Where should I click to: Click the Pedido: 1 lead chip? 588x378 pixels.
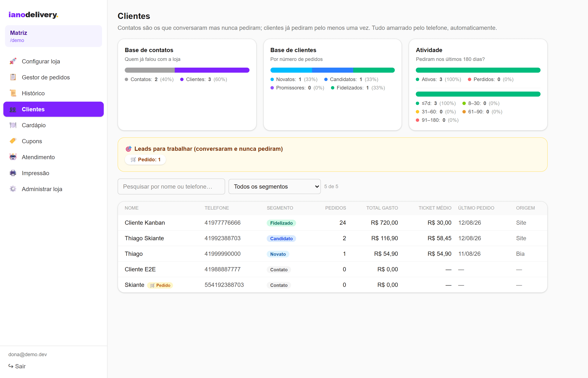[145, 160]
